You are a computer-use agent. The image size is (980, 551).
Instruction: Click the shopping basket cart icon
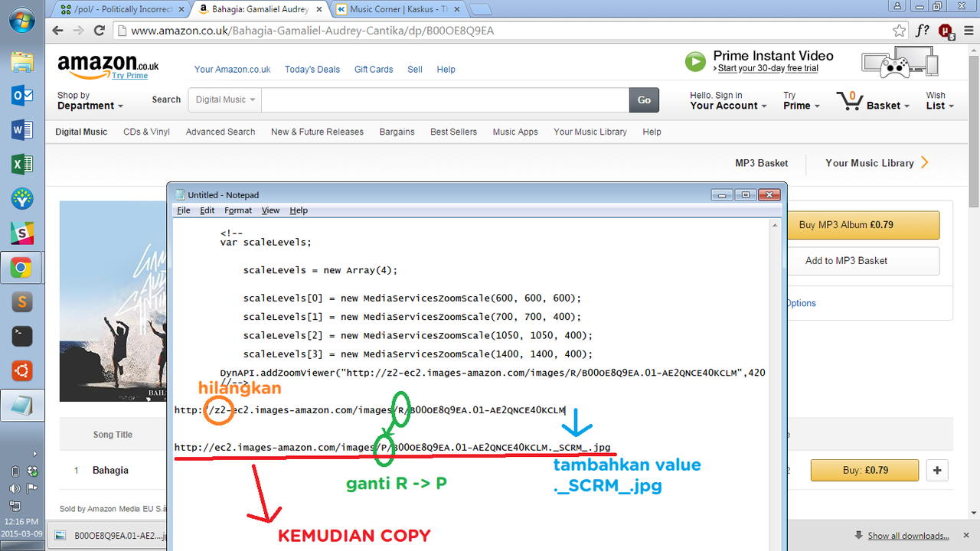(850, 101)
